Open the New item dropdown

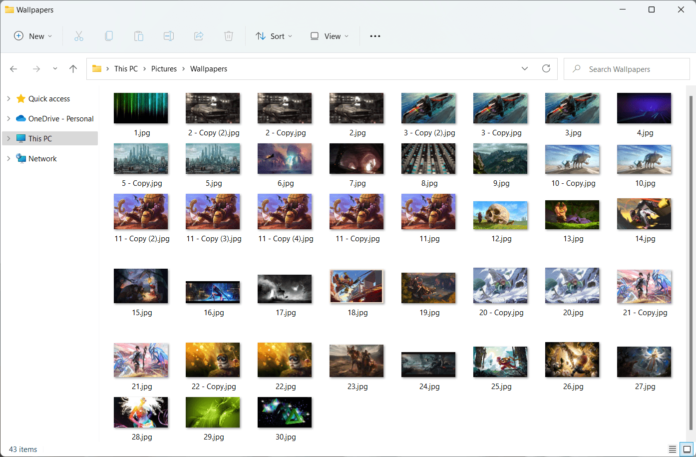(x=33, y=36)
